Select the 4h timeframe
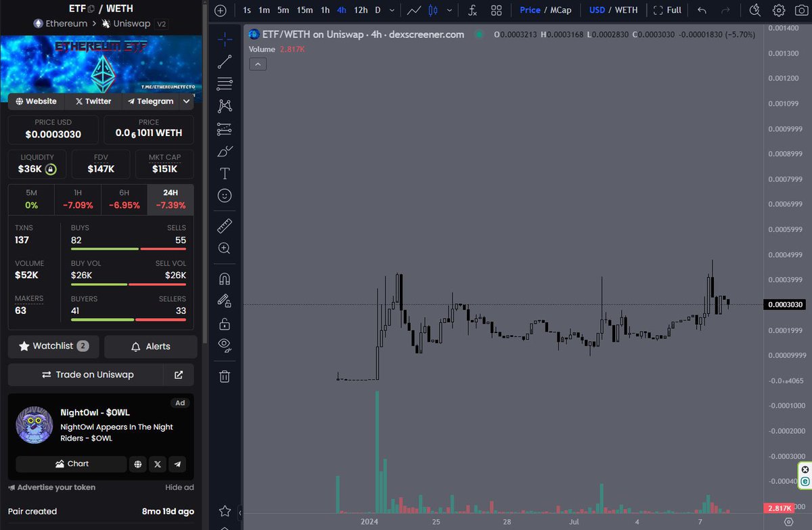The height and width of the screenshot is (530, 812). 342,10
